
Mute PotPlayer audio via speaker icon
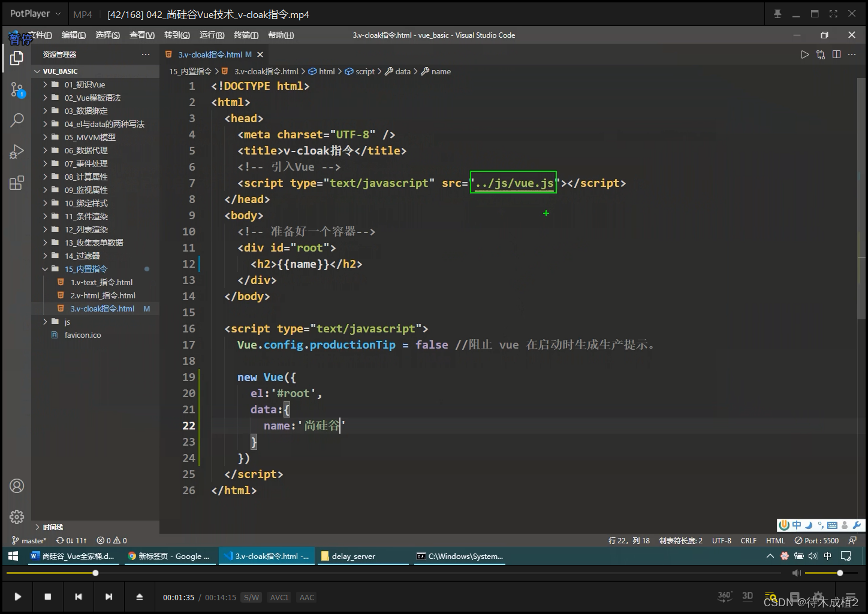(x=796, y=573)
